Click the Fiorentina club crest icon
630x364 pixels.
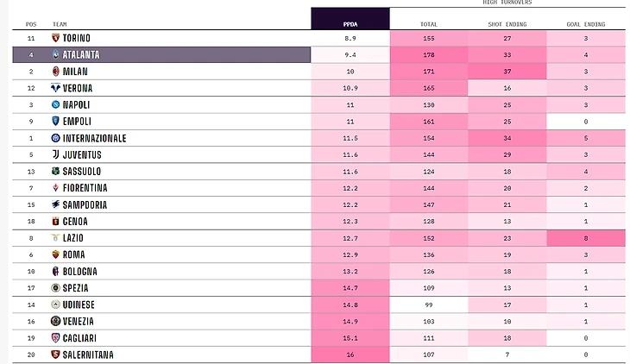(56, 188)
